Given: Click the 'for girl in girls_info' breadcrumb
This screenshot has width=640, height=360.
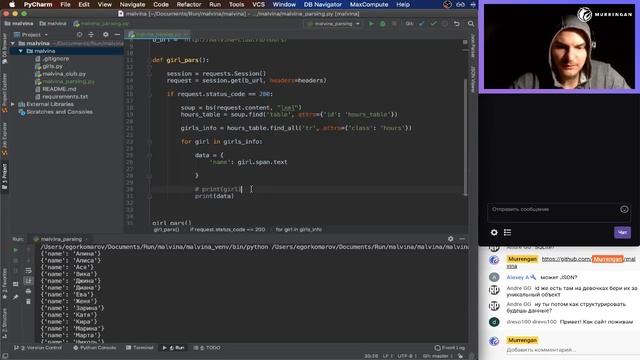Looking at the screenshot, I should point(298,229).
